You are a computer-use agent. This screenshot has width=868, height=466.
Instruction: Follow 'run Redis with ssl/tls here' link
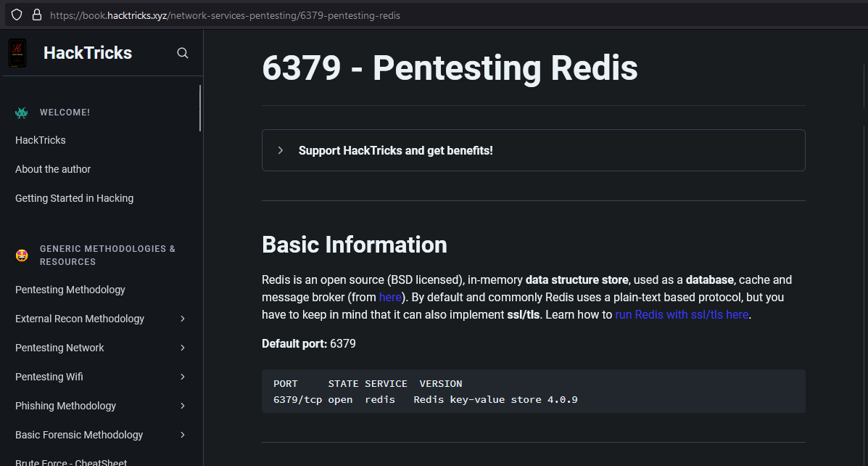(682, 315)
